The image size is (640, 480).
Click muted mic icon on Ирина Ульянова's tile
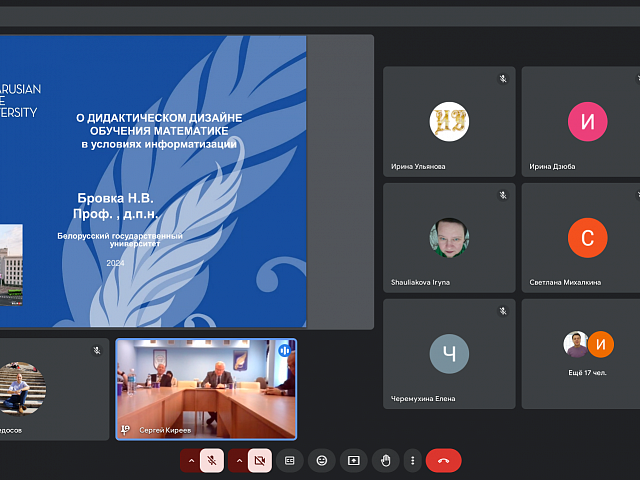pos(503,79)
